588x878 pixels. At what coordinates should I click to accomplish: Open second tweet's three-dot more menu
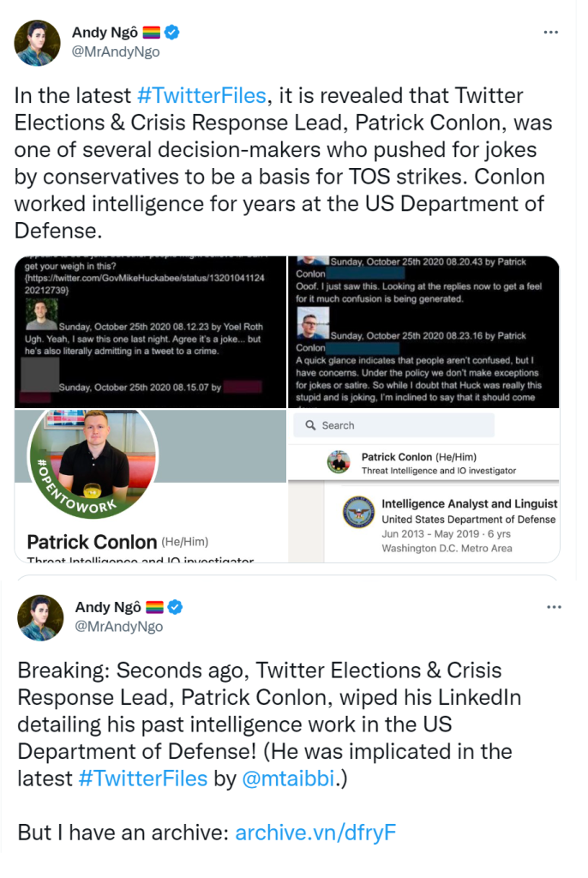[x=554, y=607]
